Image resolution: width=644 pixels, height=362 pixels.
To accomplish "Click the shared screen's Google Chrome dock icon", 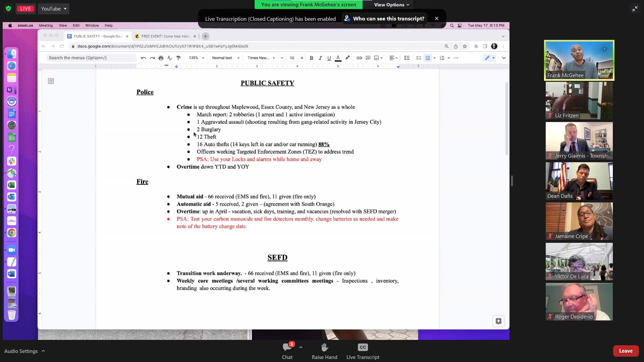I will coord(12,233).
